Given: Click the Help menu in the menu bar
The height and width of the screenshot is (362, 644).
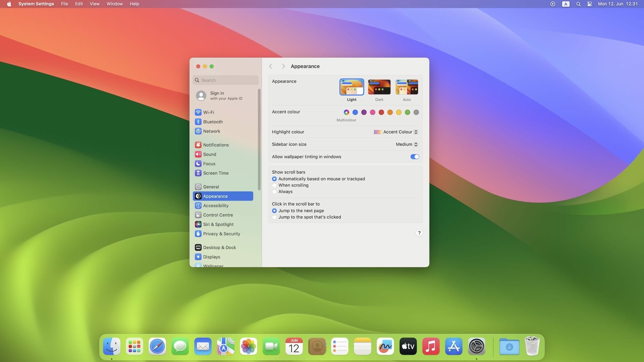Looking at the screenshot, I should point(134,4).
